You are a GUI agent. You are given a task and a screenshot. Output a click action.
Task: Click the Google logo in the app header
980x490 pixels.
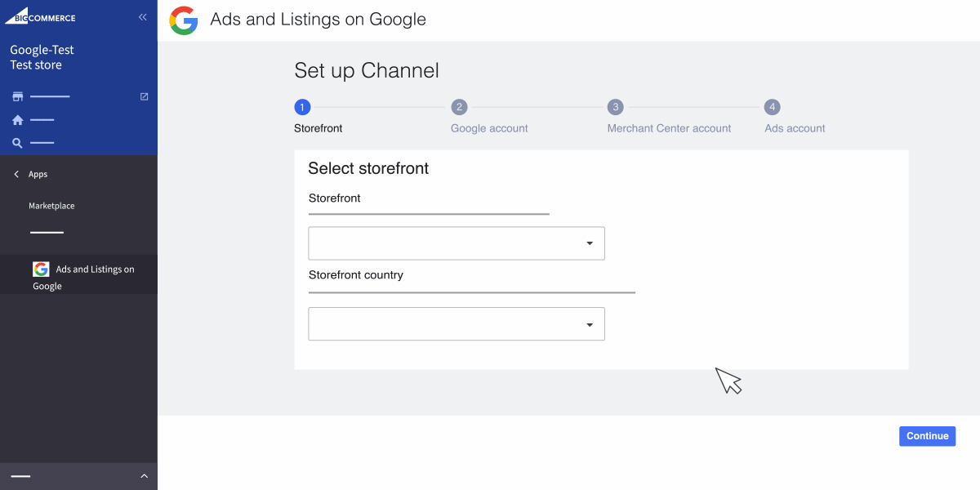[x=183, y=19]
